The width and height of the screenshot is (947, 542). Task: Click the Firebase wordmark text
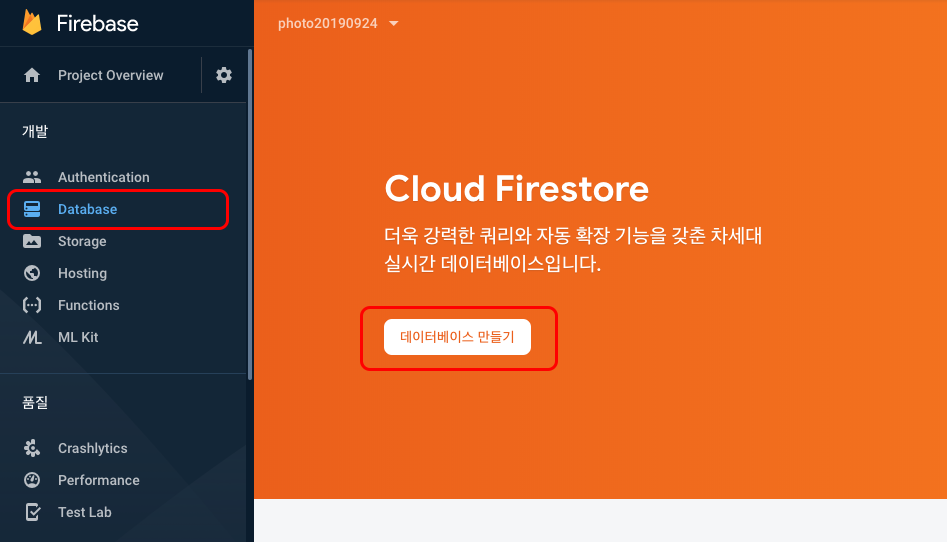tap(97, 24)
